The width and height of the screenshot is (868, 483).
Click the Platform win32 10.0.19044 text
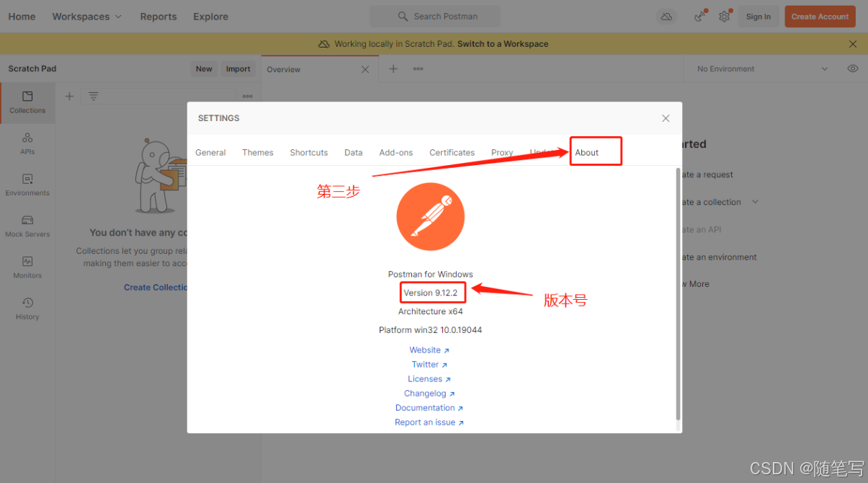431,330
